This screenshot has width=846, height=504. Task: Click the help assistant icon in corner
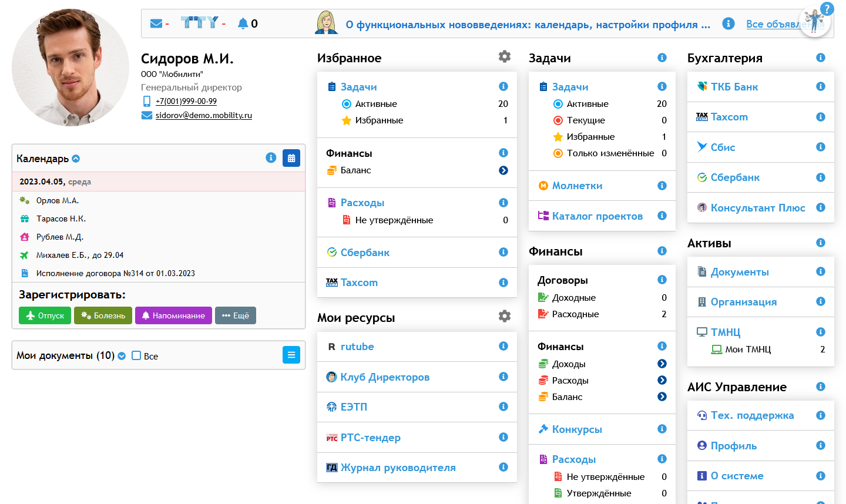pos(815,21)
